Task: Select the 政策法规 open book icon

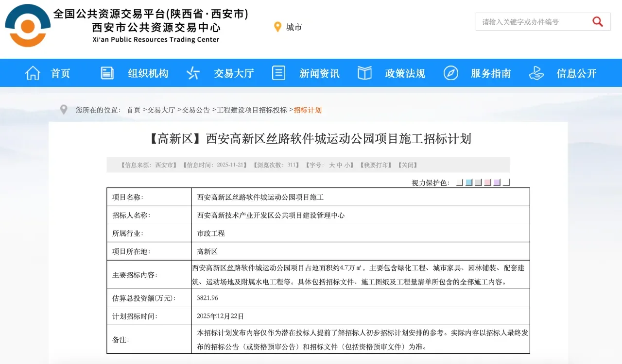Action: (364, 73)
